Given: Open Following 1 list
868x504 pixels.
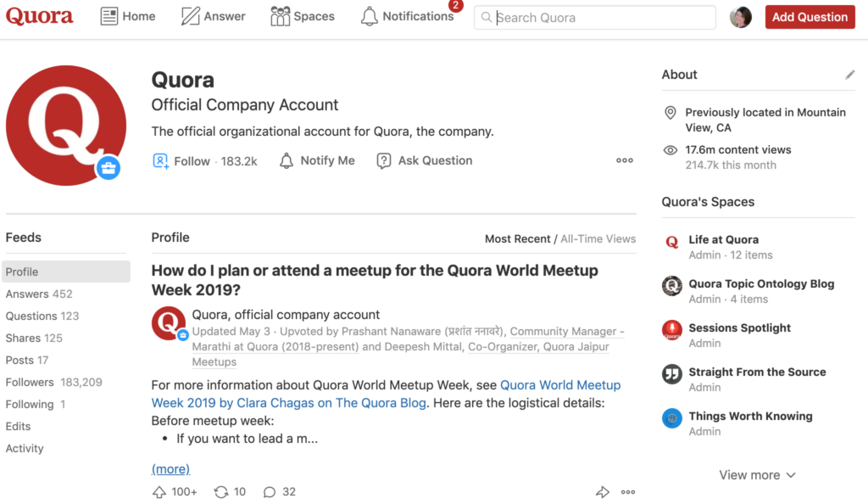Looking at the screenshot, I should click(x=36, y=405).
